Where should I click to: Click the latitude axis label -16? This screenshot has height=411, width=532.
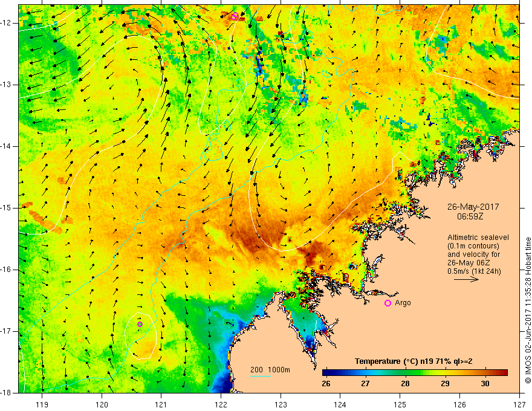click(x=7, y=270)
